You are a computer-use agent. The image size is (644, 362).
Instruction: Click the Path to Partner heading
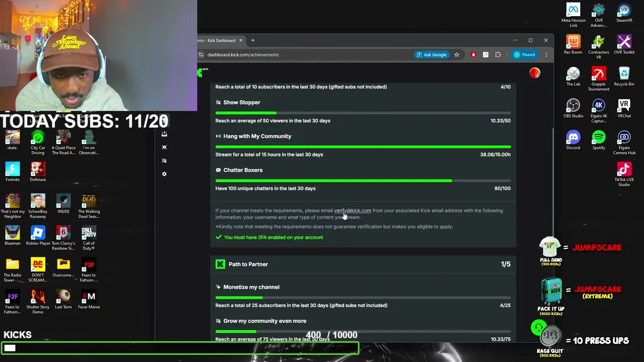248,264
